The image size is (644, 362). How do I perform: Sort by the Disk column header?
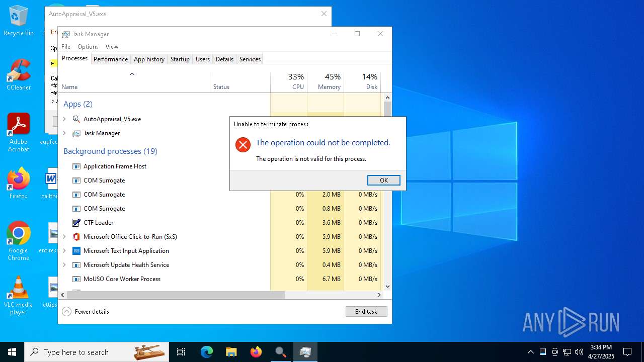(x=362, y=82)
